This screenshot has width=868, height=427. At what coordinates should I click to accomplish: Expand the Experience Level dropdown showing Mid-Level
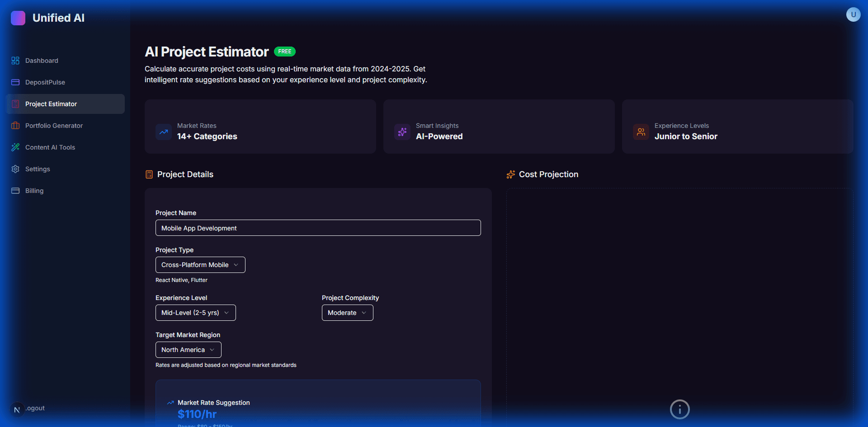195,312
